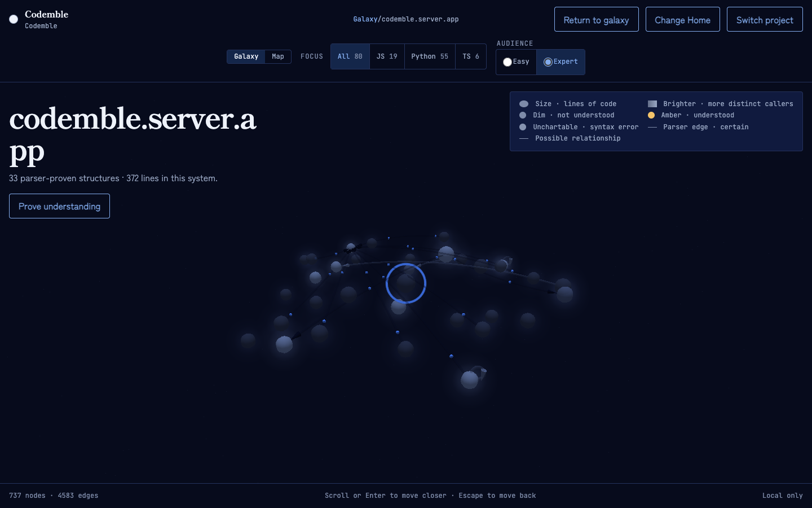
Task: Open the Change Home button
Action: 682,19
